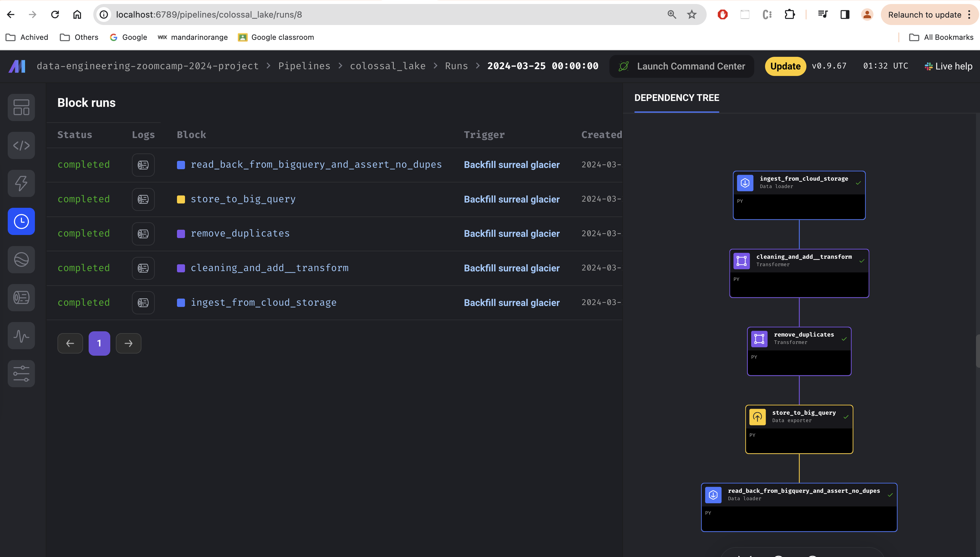Navigate to Runs breadcrumb

tap(456, 66)
